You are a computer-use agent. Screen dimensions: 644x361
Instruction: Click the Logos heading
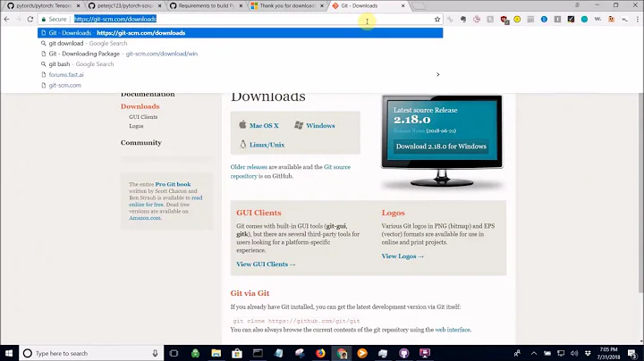393,213
